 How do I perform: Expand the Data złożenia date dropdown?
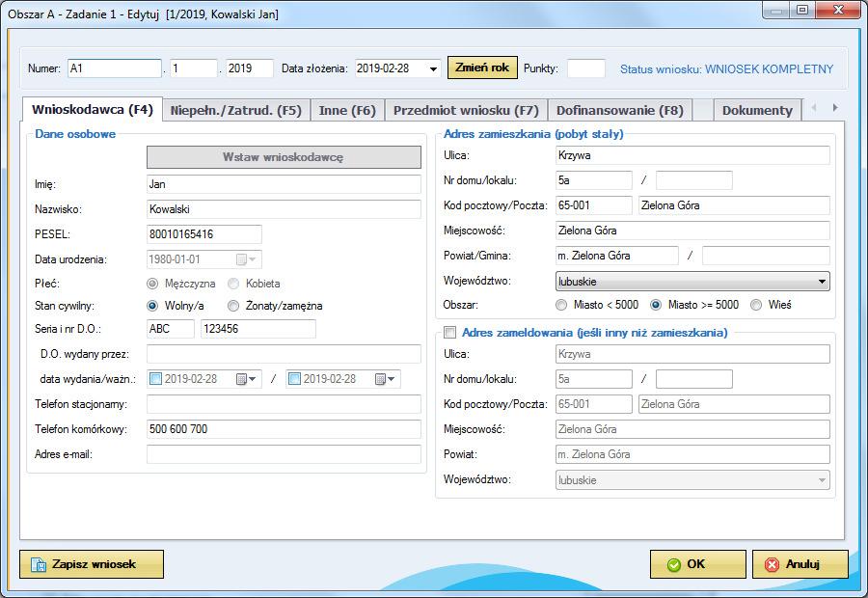click(433, 68)
